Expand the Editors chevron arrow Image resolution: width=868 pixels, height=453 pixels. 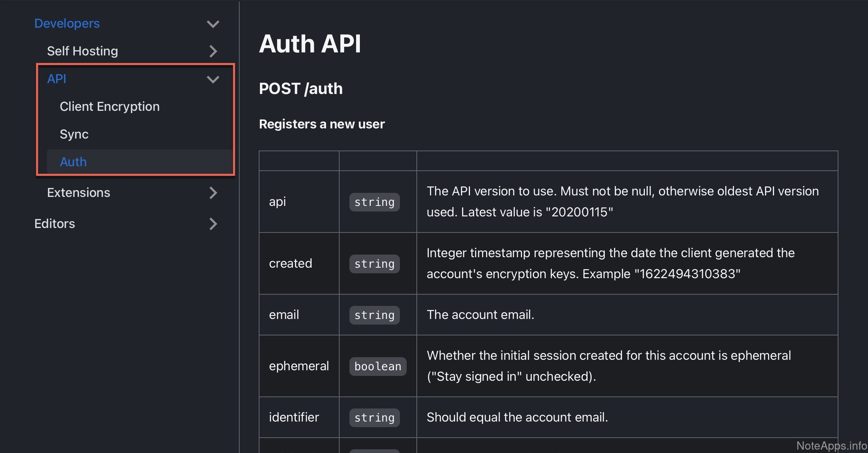[x=213, y=224]
